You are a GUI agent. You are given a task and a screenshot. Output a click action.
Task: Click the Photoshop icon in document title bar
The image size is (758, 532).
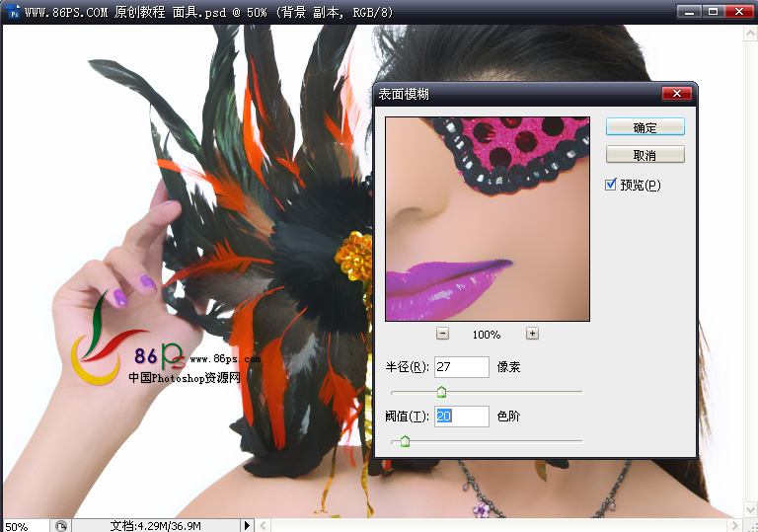click(13, 12)
